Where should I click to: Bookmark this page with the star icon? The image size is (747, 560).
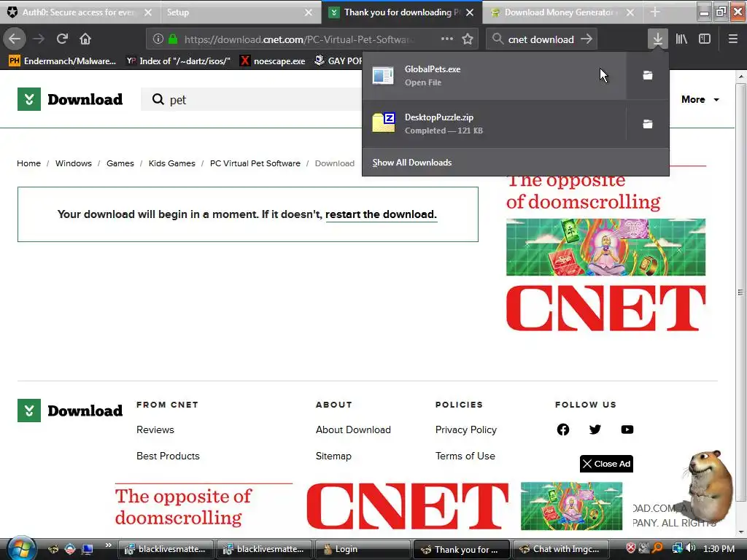point(468,39)
